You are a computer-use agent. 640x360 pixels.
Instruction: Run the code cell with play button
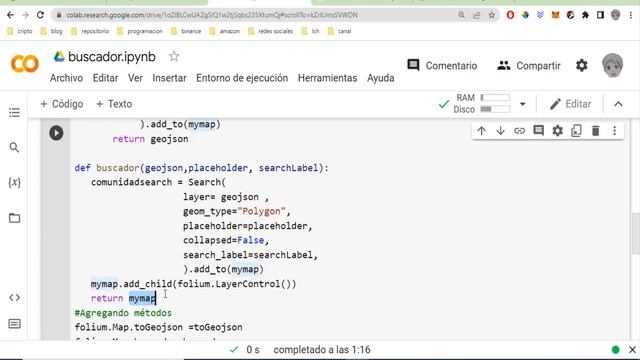pos(56,133)
